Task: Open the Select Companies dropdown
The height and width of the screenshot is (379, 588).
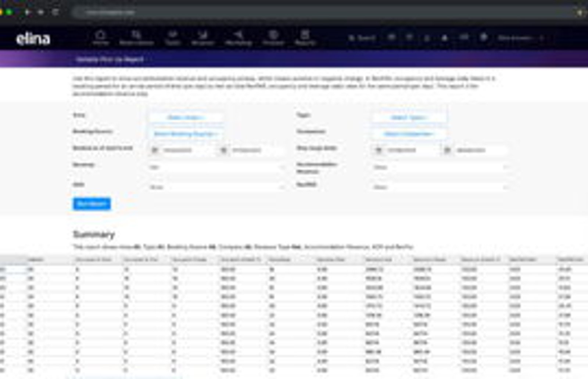Action: click(409, 134)
